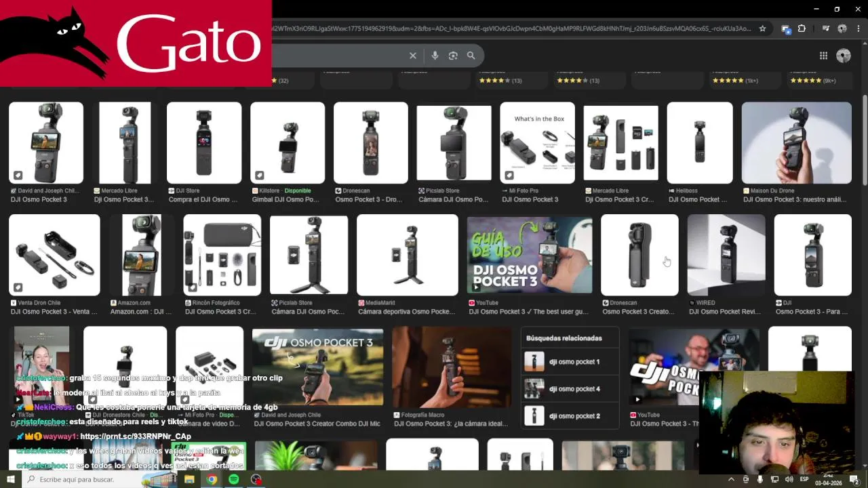Image resolution: width=868 pixels, height=488 pixels.
Task: Click the 'Osmo Pocket 3 - Para ...' DJI caption
Action: [810, 312]
